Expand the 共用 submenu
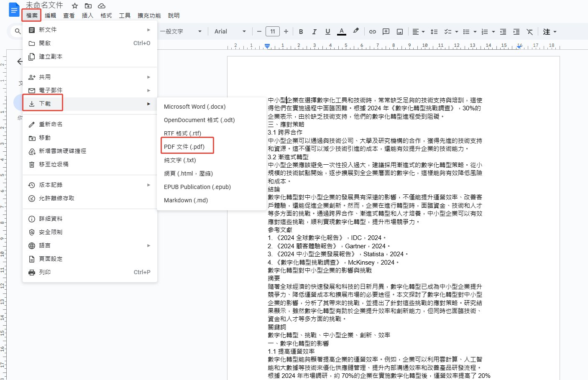 coord(90,77)
